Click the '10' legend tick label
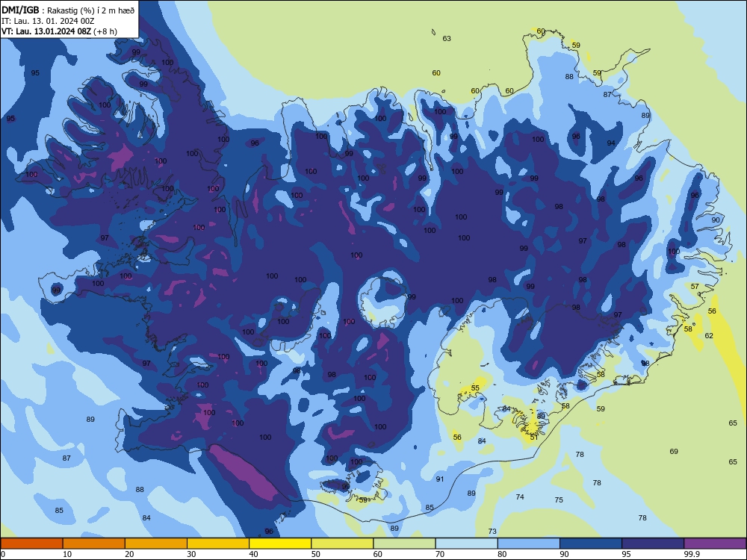 67,554
